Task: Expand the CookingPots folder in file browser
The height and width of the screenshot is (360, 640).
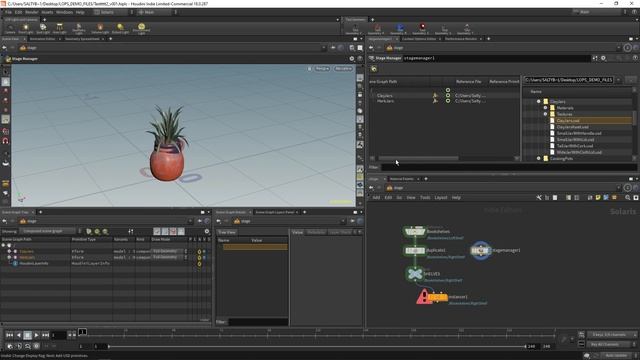Action: tap(538, 158)
